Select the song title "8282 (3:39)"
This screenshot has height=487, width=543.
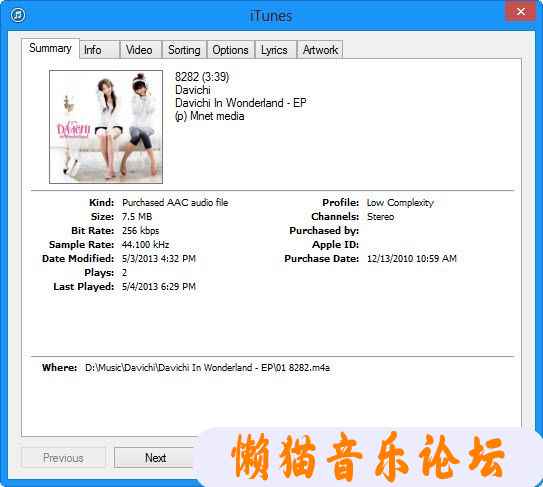tap(202, 77)
